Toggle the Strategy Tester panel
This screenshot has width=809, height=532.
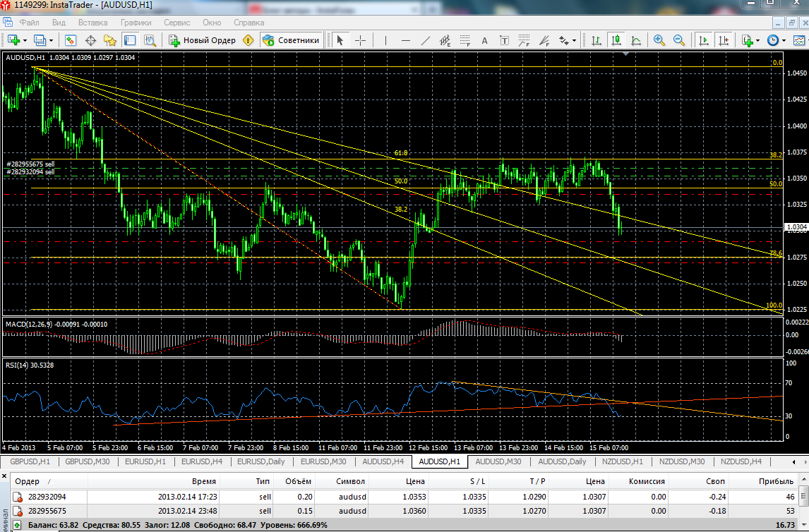tap(150, 40)
